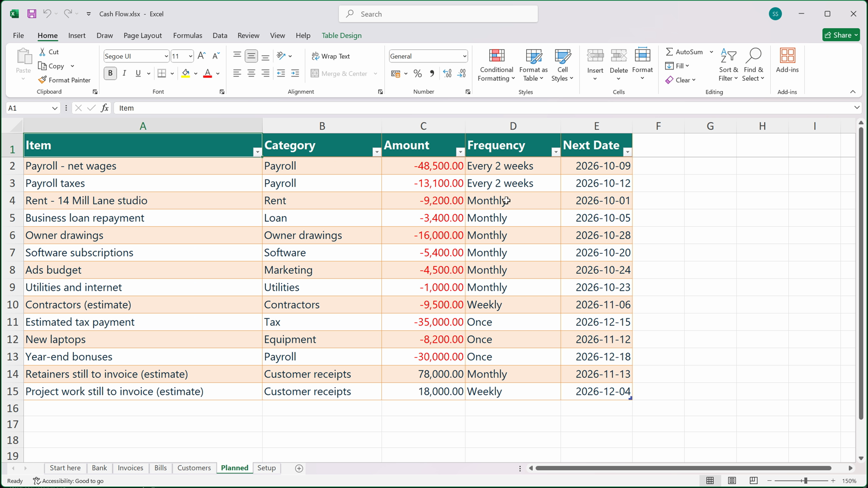Open Cell Styles gallery
The image size is (868, 488).
click(563, 65)
